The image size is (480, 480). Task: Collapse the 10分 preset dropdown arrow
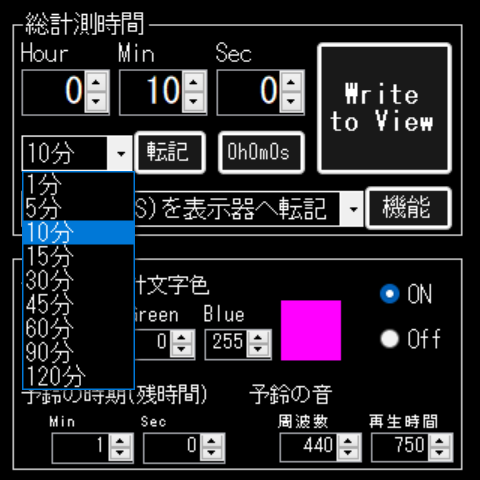click(x=120, y=153)
